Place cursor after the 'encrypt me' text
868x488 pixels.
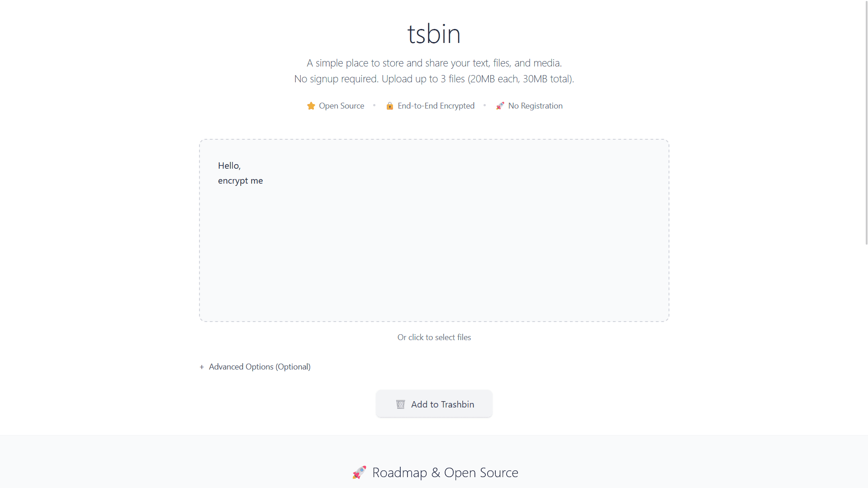(263, 180)
